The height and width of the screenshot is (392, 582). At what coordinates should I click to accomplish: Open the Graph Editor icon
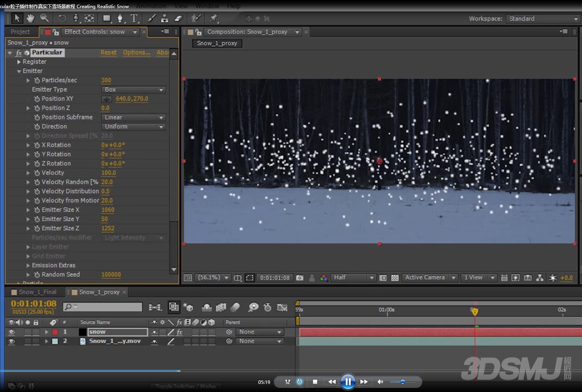pos(282,307)
